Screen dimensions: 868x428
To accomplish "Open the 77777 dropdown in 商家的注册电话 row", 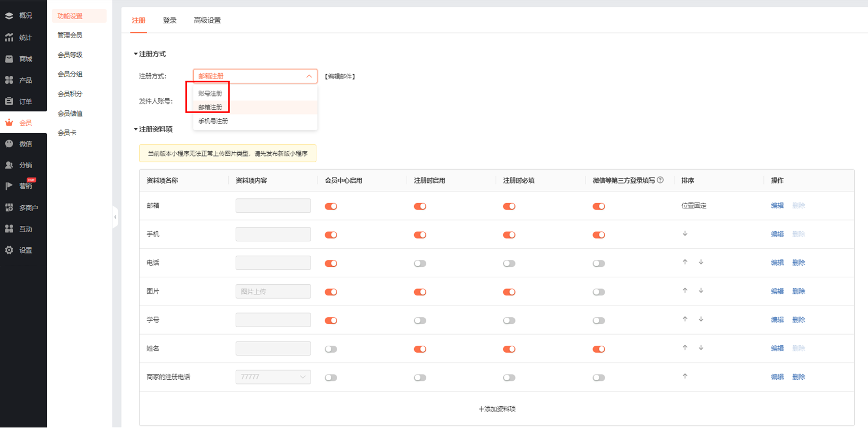I will coord(273,377).
